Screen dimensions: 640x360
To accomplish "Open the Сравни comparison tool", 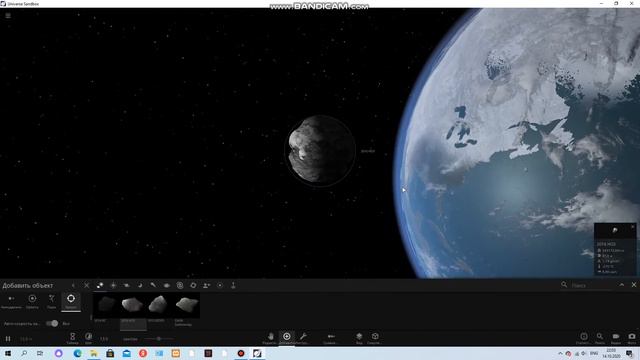I will click(x=331, y=338).
